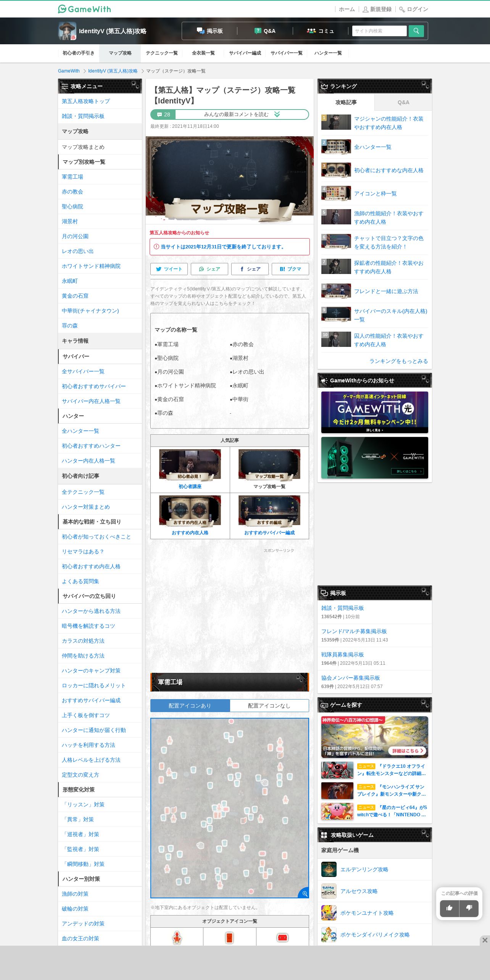Open the マップ攻略 navigation tab
This screenshot has height=980, width=490.
[x=120, y=53]
